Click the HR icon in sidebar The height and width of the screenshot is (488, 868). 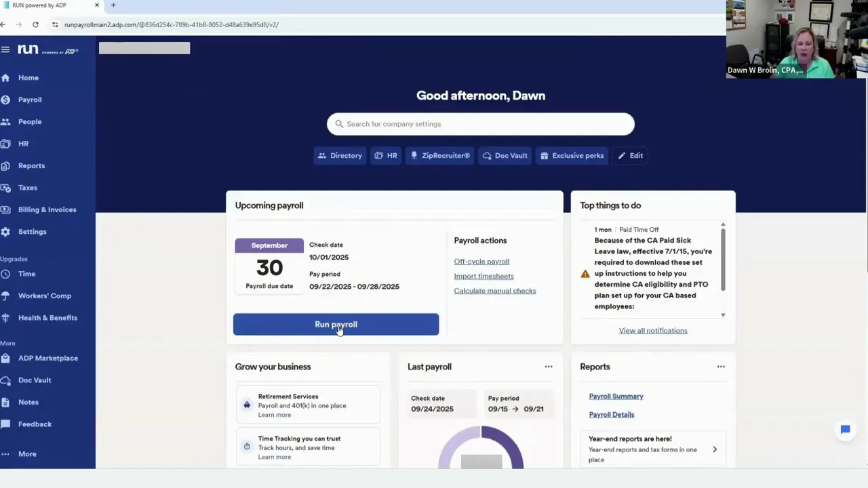point(5,144)
